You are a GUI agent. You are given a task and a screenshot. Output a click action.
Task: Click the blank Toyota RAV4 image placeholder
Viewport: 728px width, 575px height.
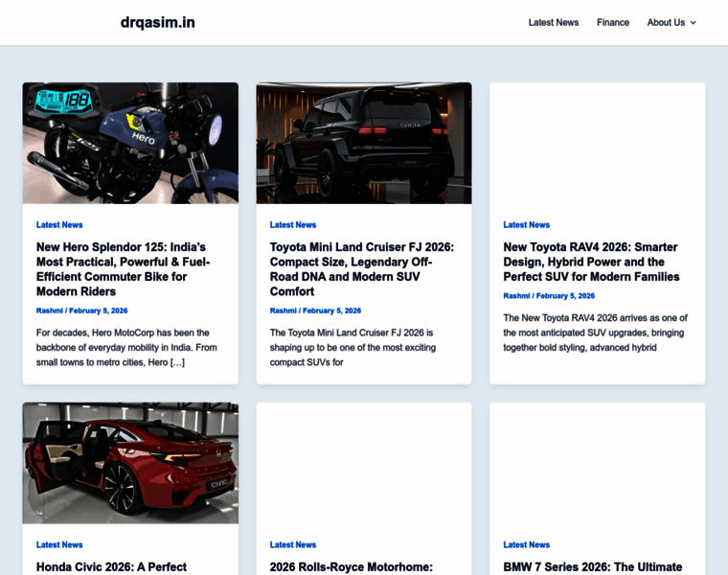click(597, 143)
